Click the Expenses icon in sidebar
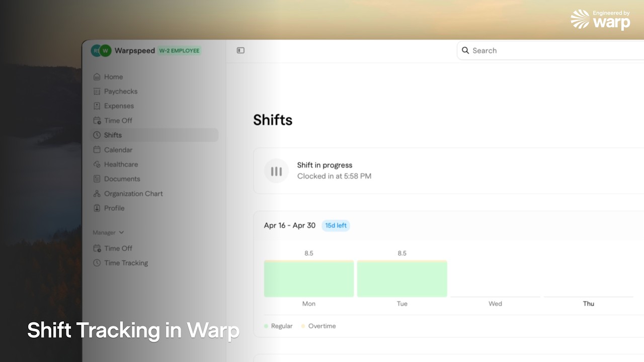This screenshot has width=644, height=362. click(x=97, y=106)
